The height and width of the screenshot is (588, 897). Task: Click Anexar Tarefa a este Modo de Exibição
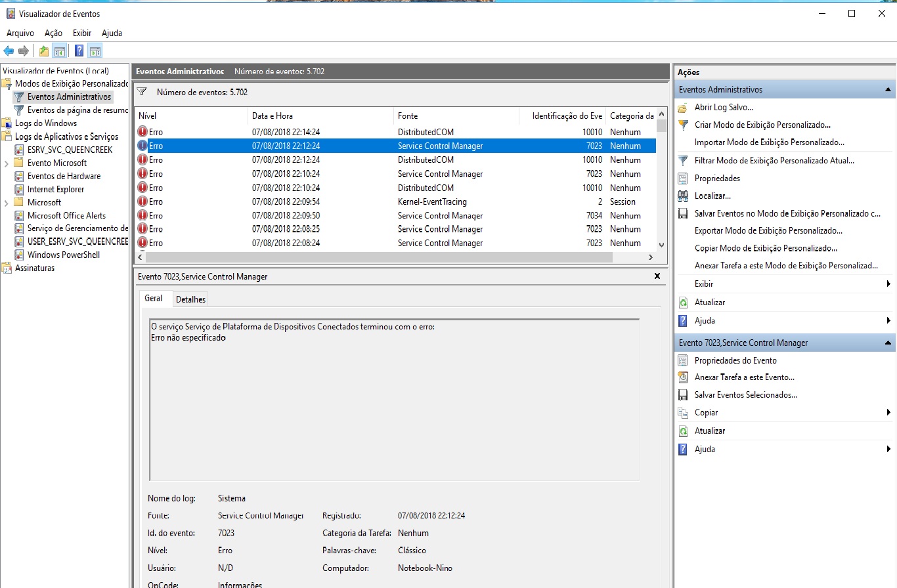click(786, 266)
